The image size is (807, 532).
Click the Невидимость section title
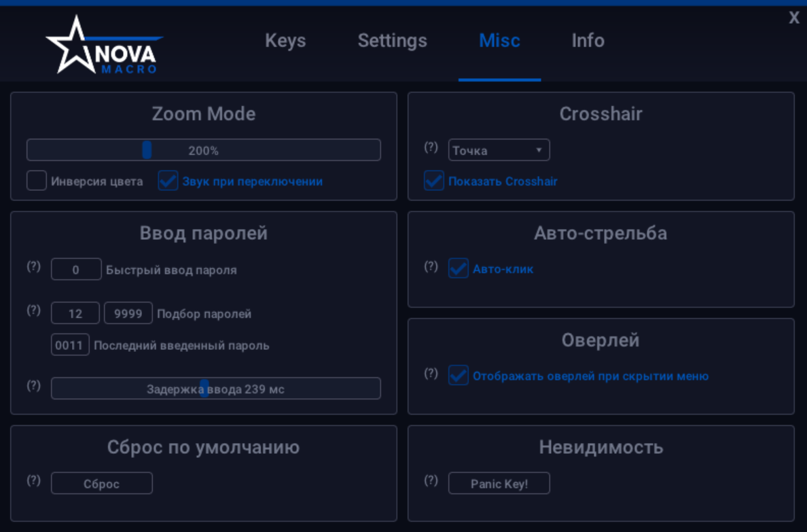(x=600, y=447)
